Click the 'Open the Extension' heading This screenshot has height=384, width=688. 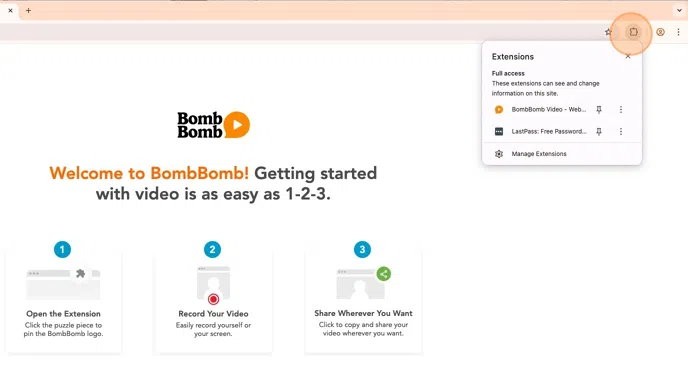point(63,314)
